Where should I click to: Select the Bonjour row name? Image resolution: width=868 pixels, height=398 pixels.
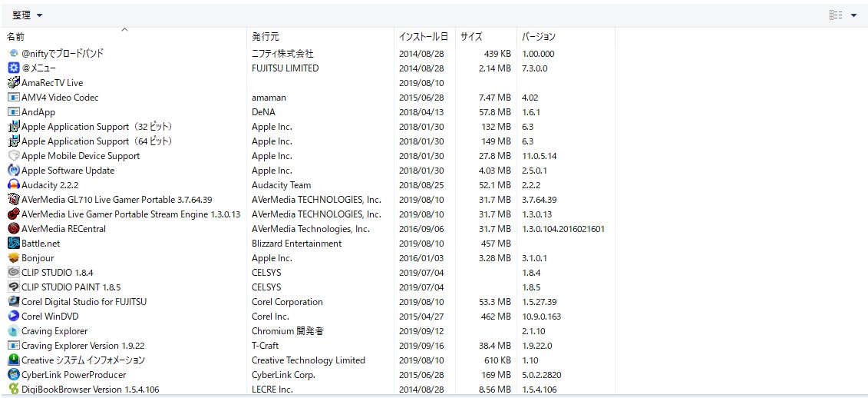(x=38, y=257)
